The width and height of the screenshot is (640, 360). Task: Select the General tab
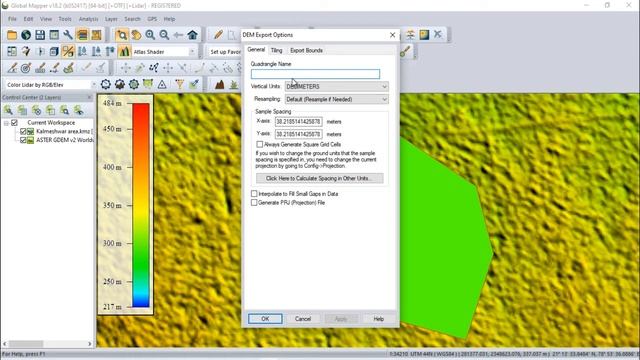click(256, 49)
